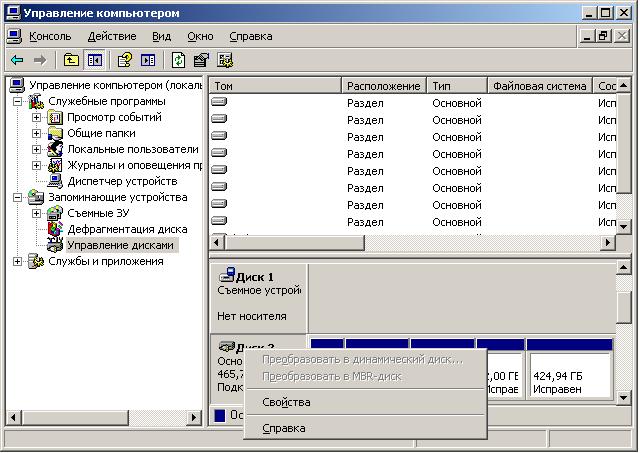This screenshot has height=453, width=640.
Task: Click the Файловая система column header
Action: point(540,86)
